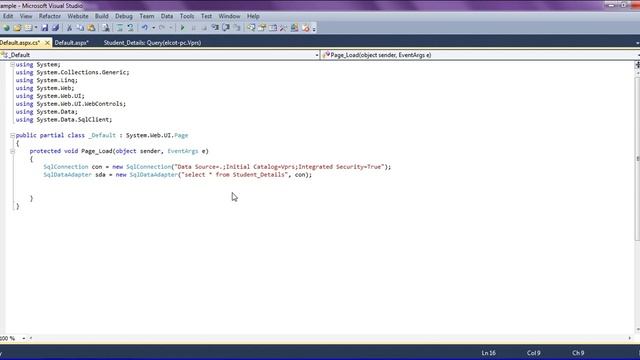Open the View menu
The image size is (640, 360).
coord(26,16)
